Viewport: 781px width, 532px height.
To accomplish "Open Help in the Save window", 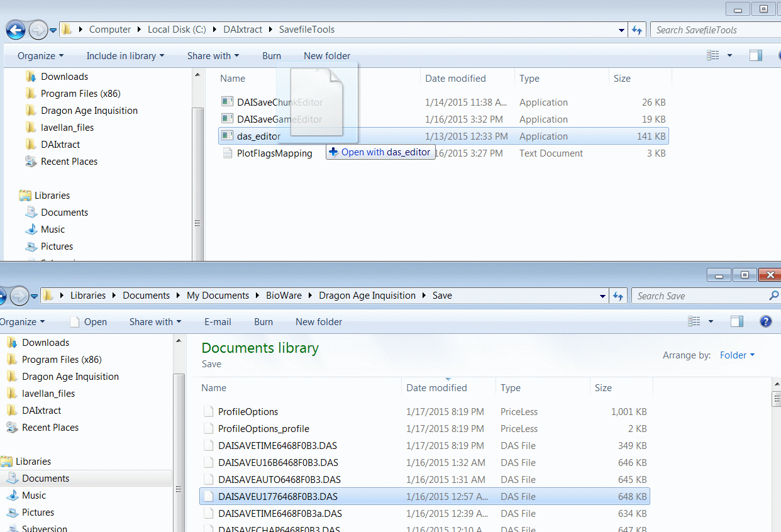I will tap(766, 321).
